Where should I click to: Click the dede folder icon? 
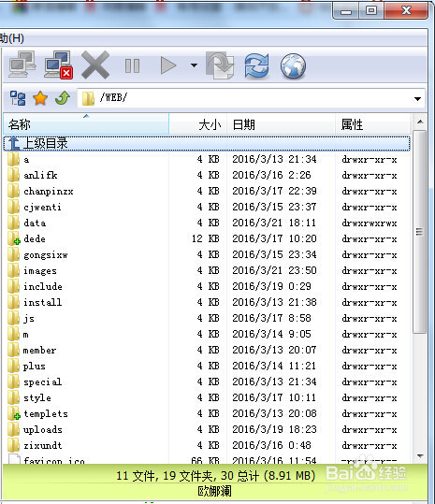tap(13, 238)
